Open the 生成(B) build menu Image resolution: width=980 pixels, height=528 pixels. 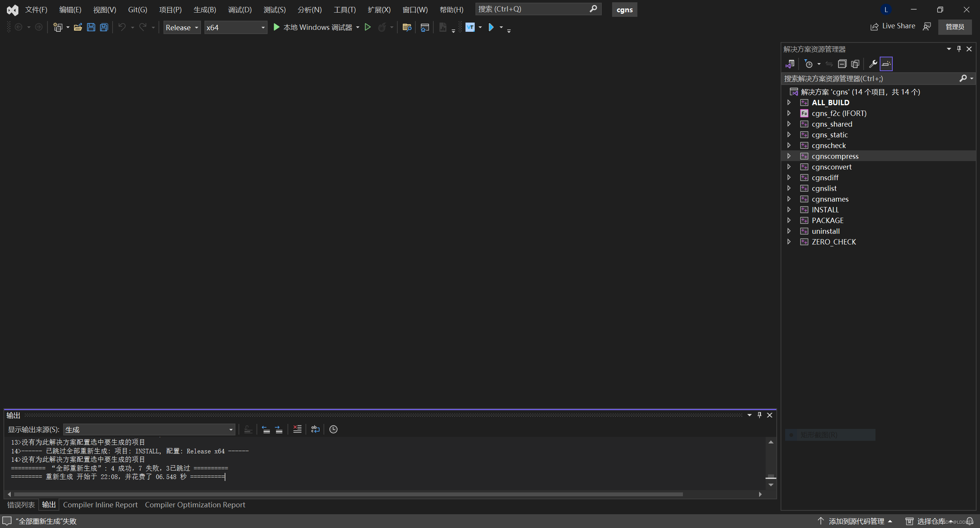point(204,10)
